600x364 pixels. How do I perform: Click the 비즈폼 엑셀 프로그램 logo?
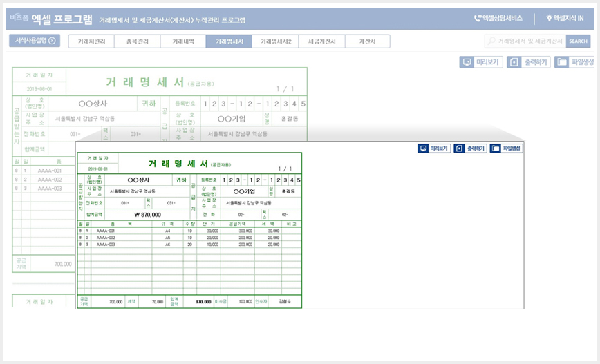point(51,19)
